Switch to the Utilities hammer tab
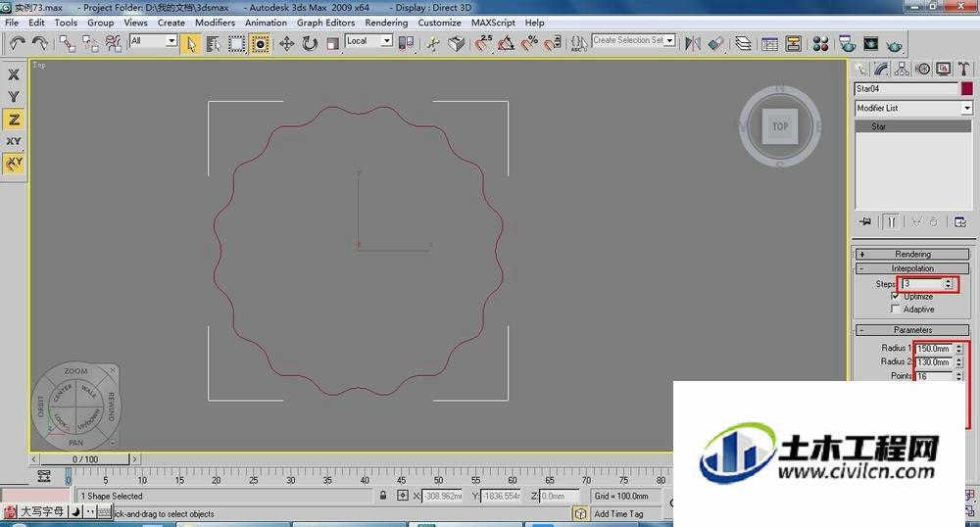This screenshot has height=527, width=980. (963, 69)
